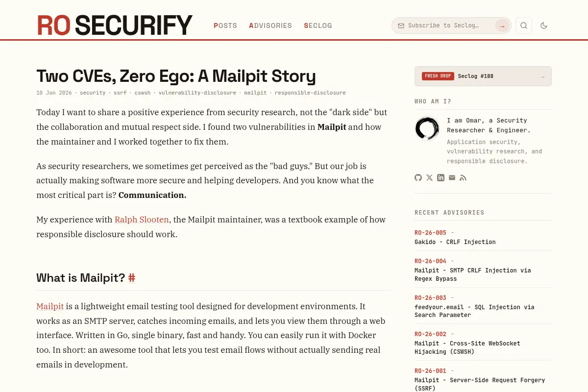The width and height of the screenshot is (588, 392).
Task: Click the search magnifier icon in header
Action: [x=524, y=25]
